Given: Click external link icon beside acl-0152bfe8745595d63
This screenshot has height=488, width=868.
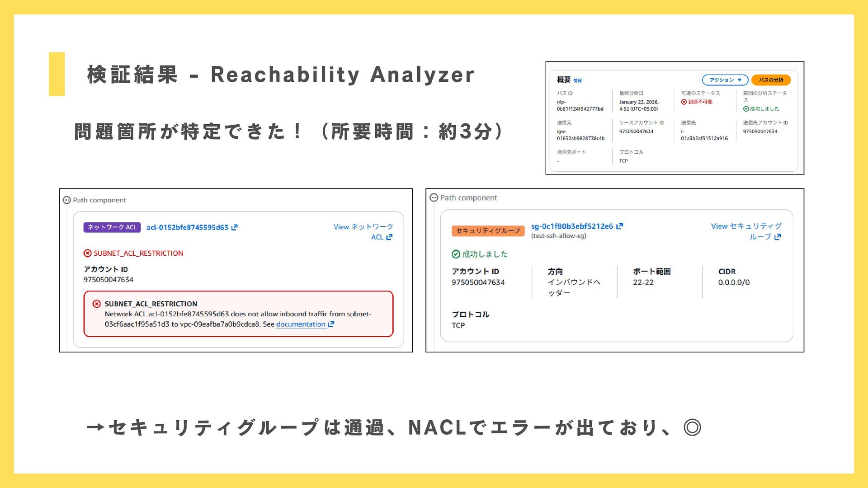Looking at the screenshot, I should 234,228.
